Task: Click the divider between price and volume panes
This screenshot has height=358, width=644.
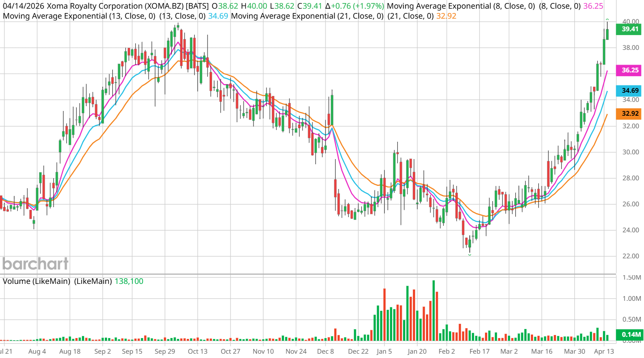Action: click(x=308, y=274)
